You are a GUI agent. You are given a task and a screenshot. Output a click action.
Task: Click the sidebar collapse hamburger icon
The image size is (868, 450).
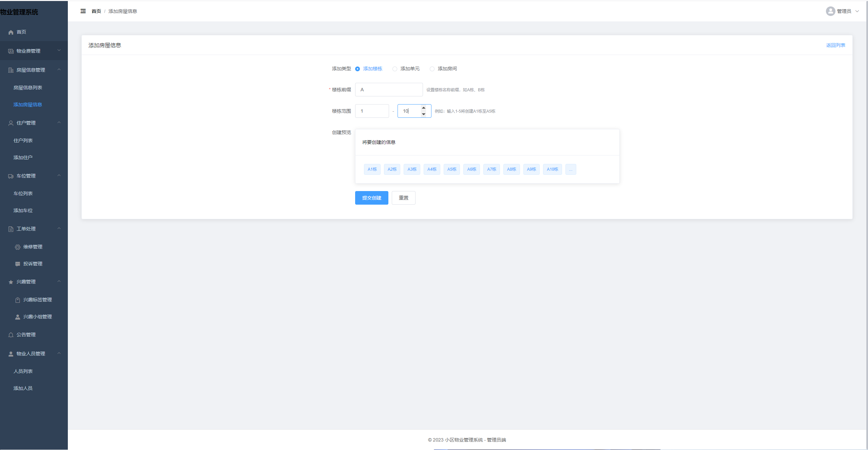point(83,11)
